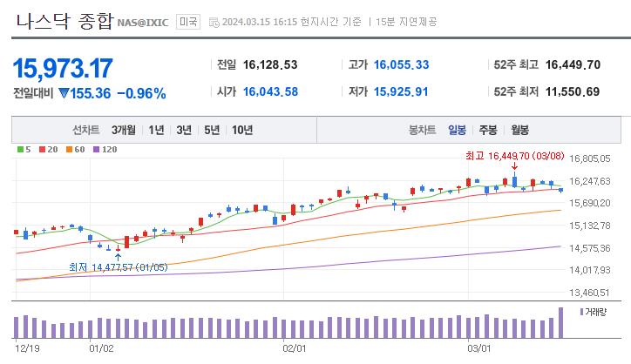Screen dimensions: 631x364
Task: Click the -0.96% change percentage
Action: (141, 94)
